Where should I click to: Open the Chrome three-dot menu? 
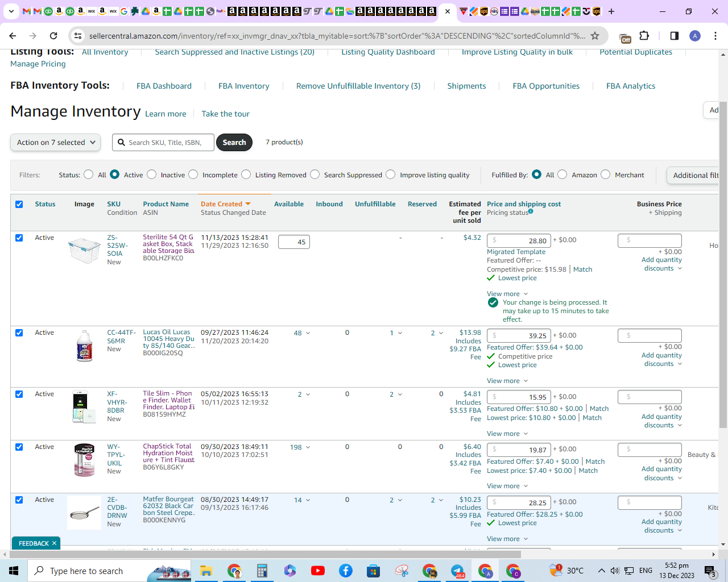point(715,36)
